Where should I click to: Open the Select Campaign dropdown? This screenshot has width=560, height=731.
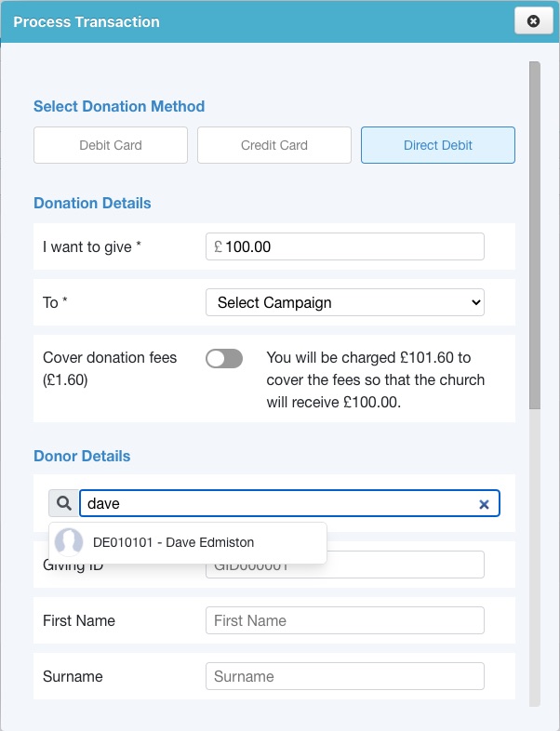pos(345,302)
